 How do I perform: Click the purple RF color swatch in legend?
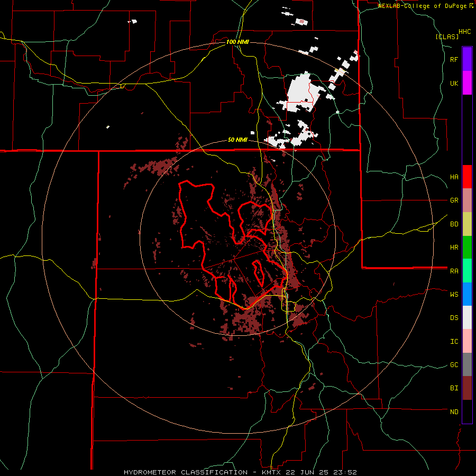tap(467, 59)
